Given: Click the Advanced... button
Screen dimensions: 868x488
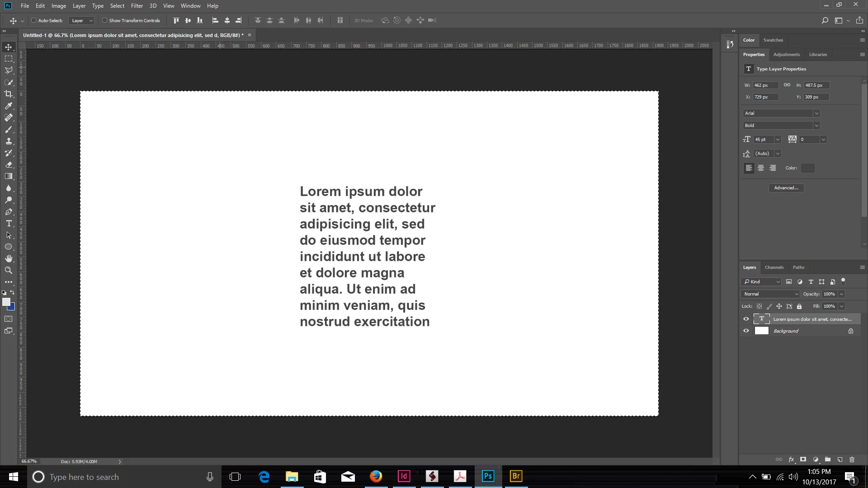Looking at the screenshot, I should (x=786, y=188).
